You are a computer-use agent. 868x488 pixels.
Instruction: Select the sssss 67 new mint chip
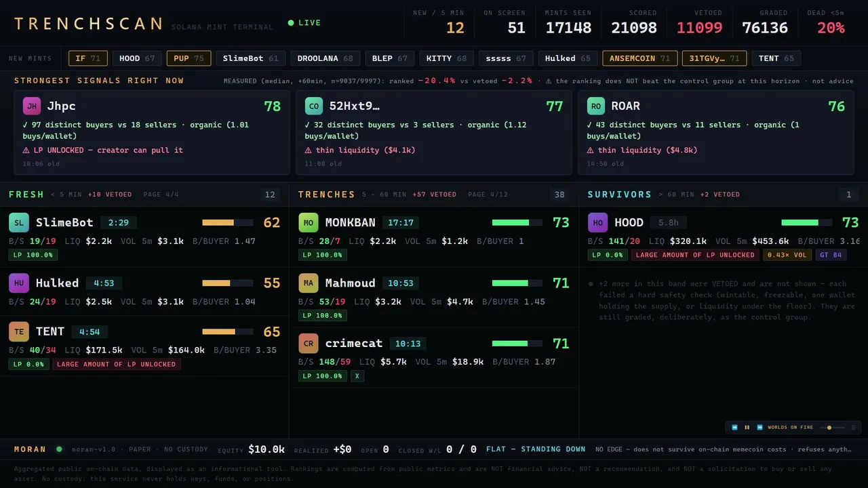pos(506,58)
